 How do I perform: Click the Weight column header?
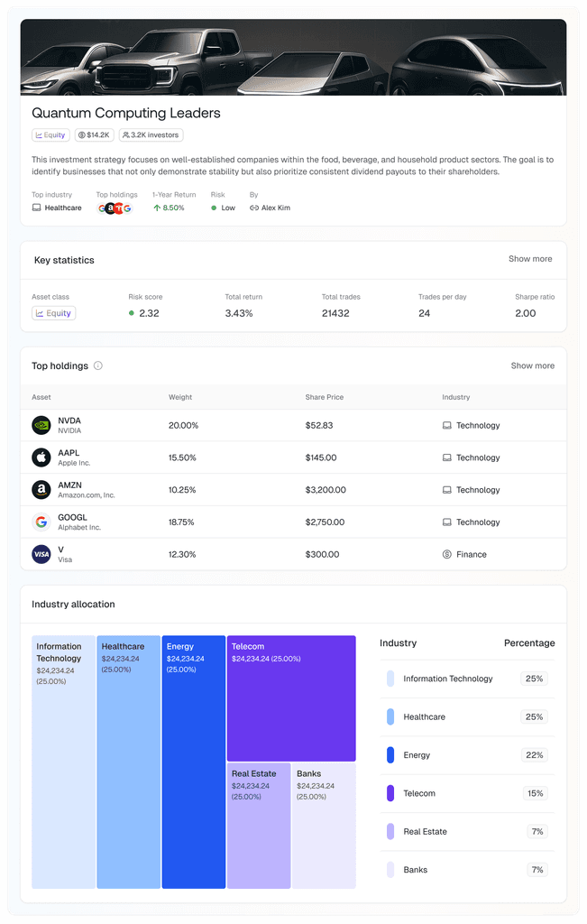[180, 397]
